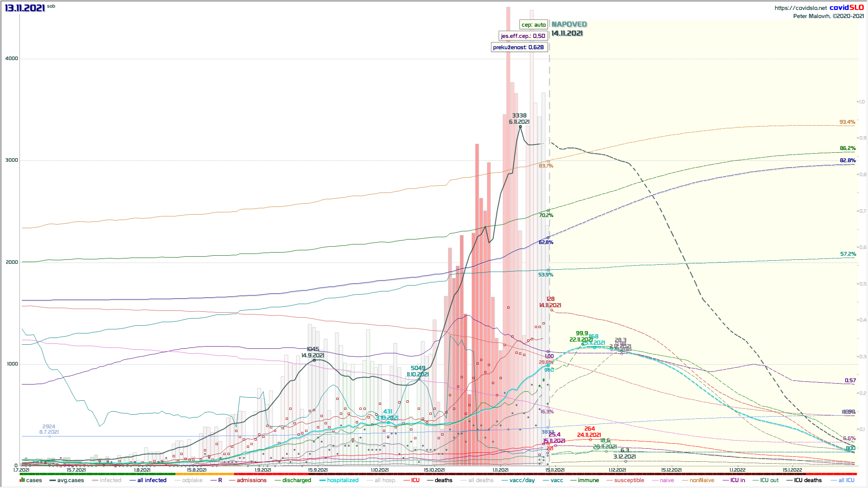Click the 13.11.2021 date header
Image resolution: width=868 pixels, height=488 pixels.
pyautogui.click(x=25, y=8)
